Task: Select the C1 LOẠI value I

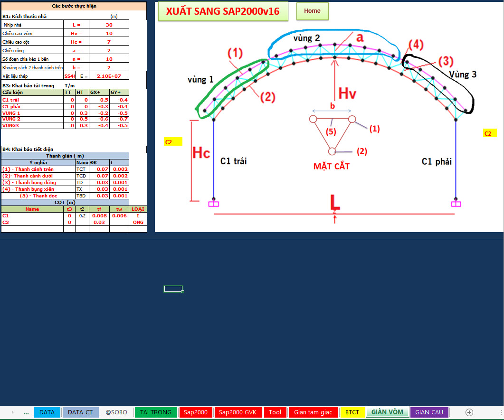Action: (x=138, y=216)
